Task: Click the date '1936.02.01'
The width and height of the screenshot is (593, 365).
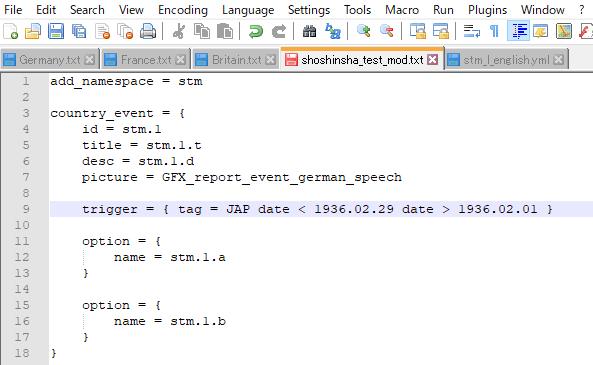Action: [498, 209]
